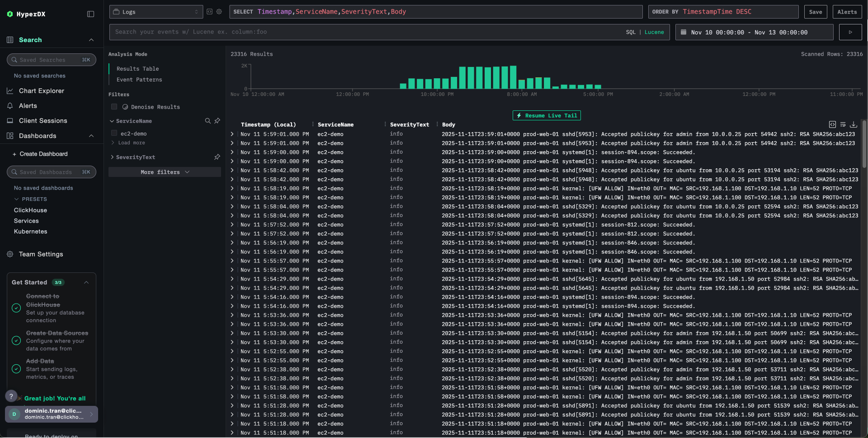Click the collapse sidebar icon next to HyperDX
868x438 pixels.
pyautogui.click(x=90, y=14)
